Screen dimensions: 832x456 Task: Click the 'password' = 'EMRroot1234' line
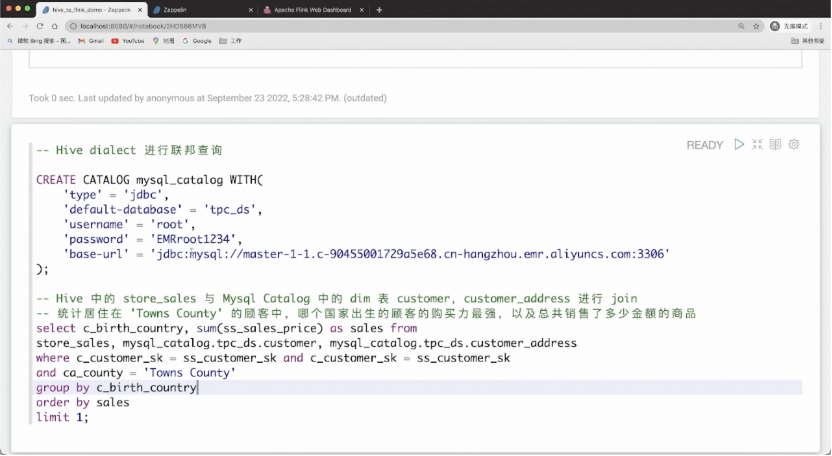tap(153, 239)
